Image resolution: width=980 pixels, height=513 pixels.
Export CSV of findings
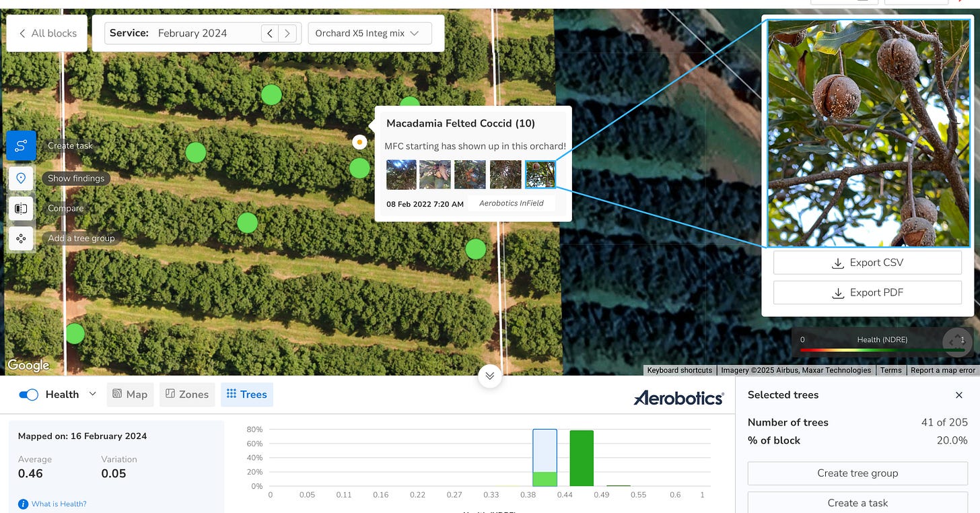[x=868, y=263]
